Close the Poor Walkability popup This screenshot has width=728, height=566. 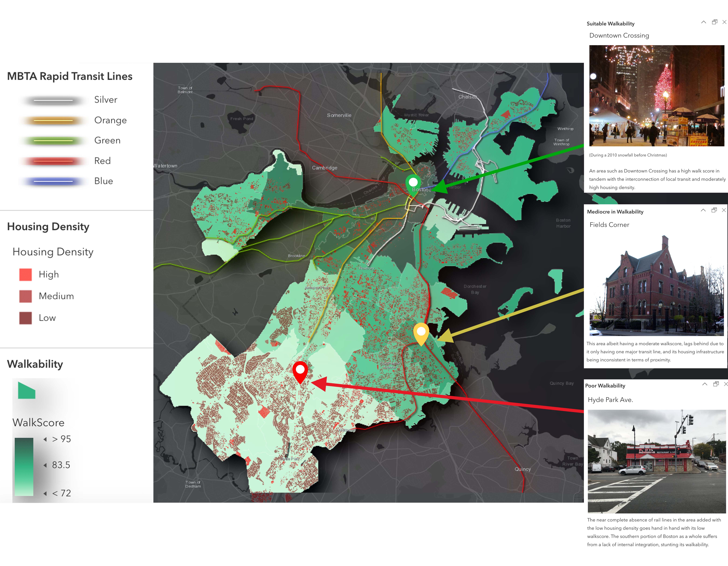726,384
